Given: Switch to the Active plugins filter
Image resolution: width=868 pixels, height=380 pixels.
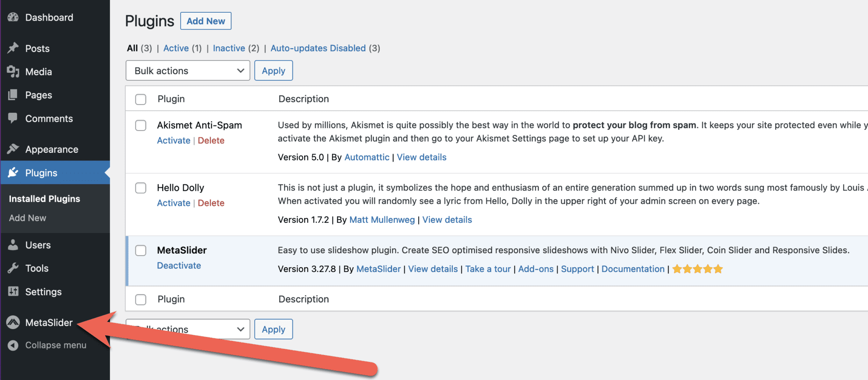Looking at the screenshot, I should coord(176,48).
